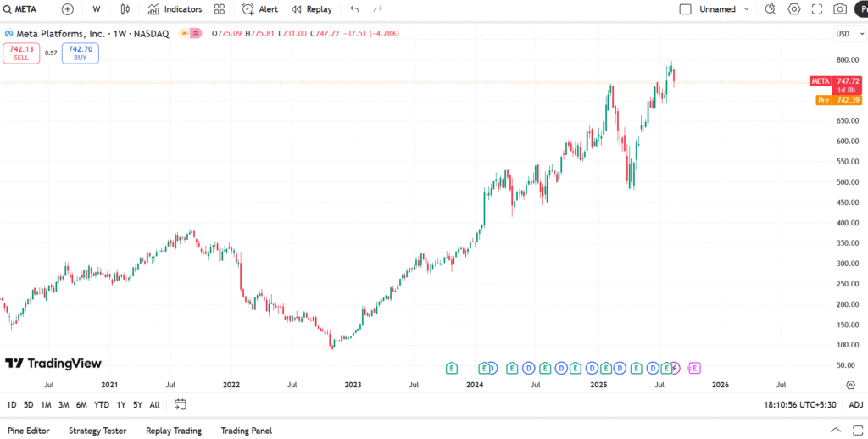
Task: Click the 2026 time axis label
Action: [720, 384]
